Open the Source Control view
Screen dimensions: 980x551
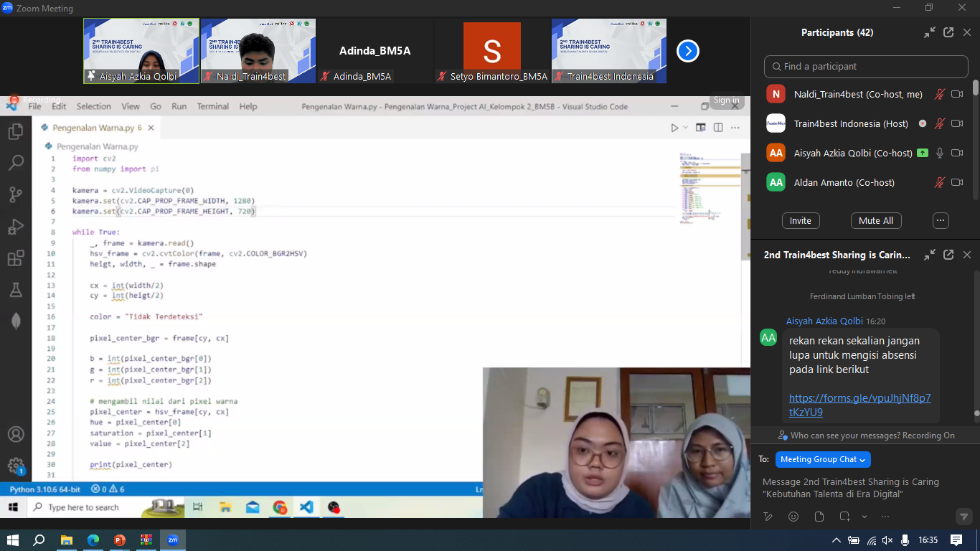click(x=16, y=194)
